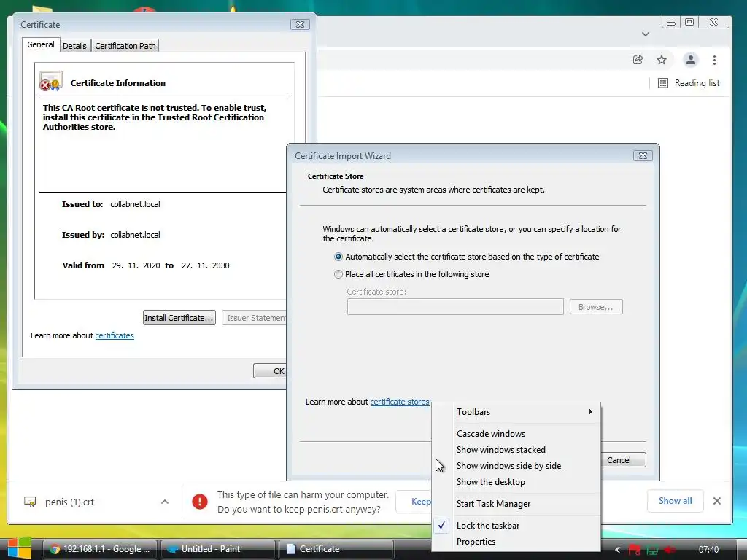Open the Reading list
The height and width of the screenshot is (560, 747).
[x=689, y=83]
